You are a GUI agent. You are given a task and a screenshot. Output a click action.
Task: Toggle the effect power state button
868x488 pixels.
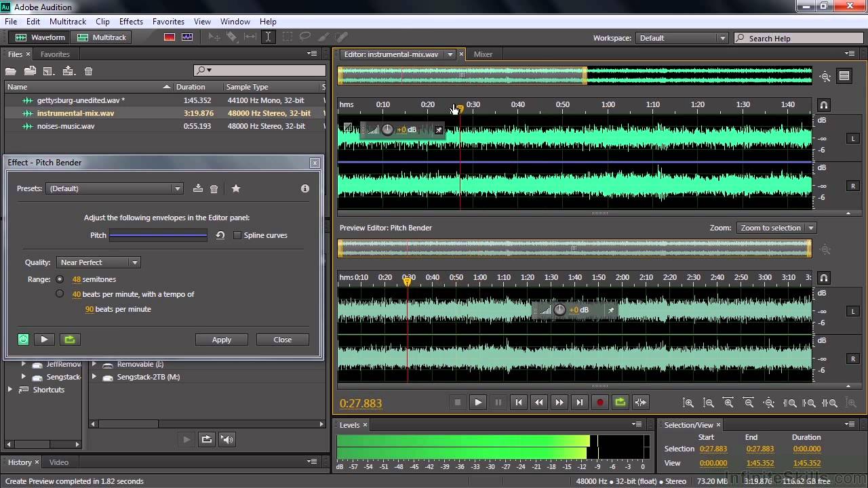pyautogui.click(x=24, y=340)
